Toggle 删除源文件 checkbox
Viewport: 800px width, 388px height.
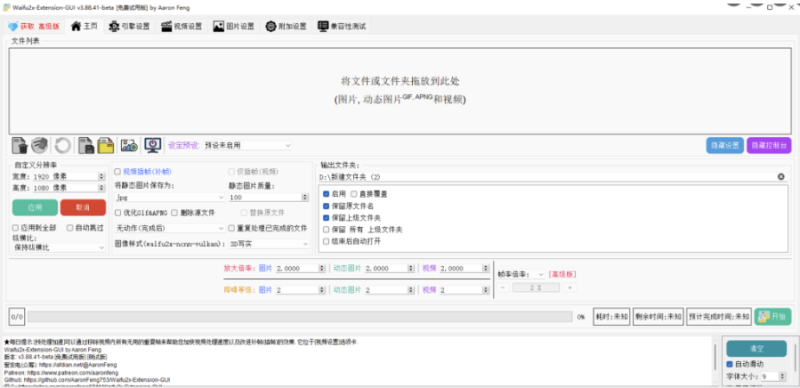coord(174,212)
